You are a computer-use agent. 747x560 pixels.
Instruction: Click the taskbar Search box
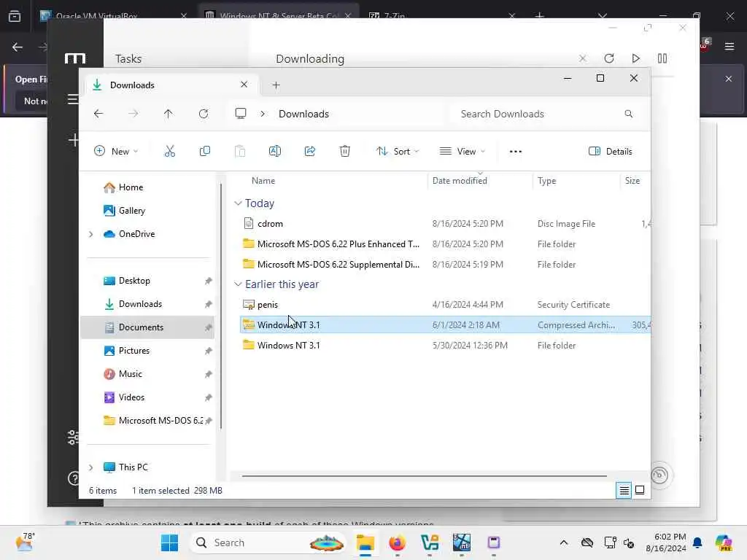(x=268, y=542)
